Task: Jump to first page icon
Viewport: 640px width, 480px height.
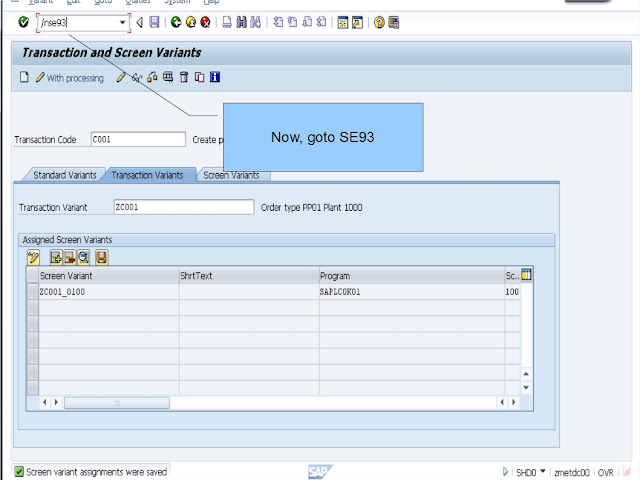Action: pyautogui.click(x=278, y=22)
